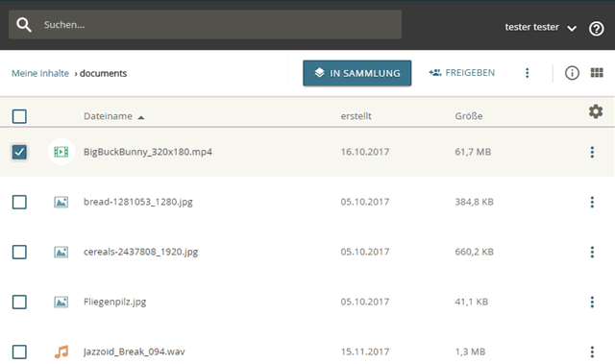Check the Jazzoid_Break_094.wav checkbox
The height and width of the screenshot is (364, 615).
coord(19,352)
